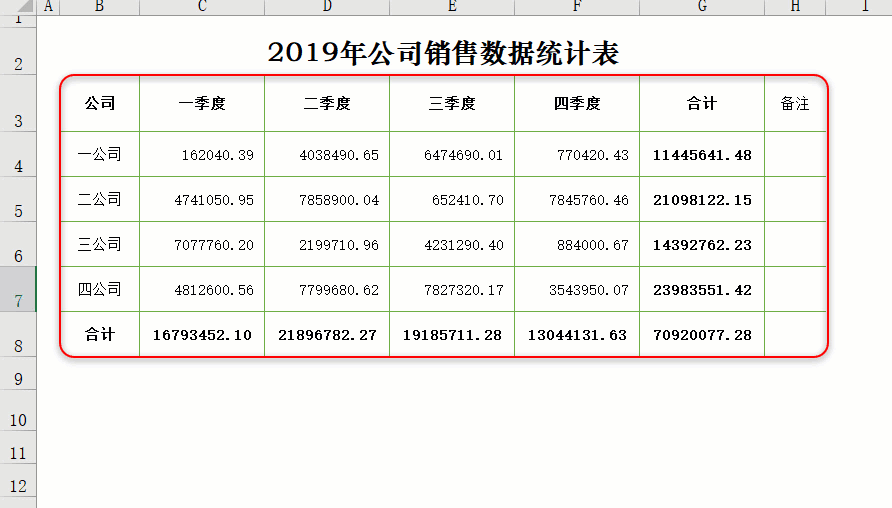Click total cell 11445641.48

click(702, 154)
